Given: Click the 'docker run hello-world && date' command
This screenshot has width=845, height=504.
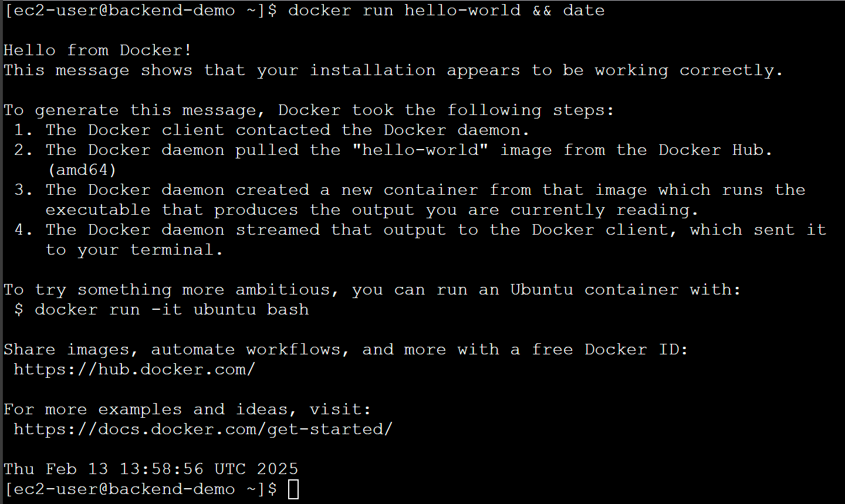Looking at the screenshot, I should click(x=447, y=11).
